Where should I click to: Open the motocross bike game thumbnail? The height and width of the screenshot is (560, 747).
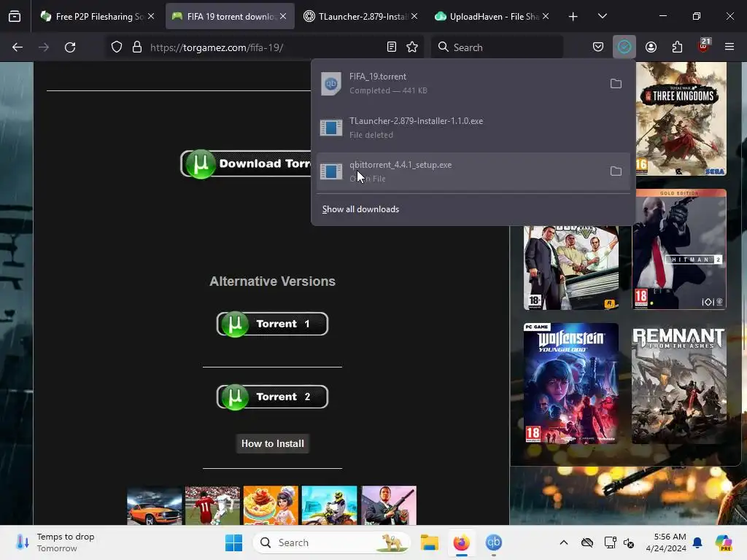tap(329, 505)
